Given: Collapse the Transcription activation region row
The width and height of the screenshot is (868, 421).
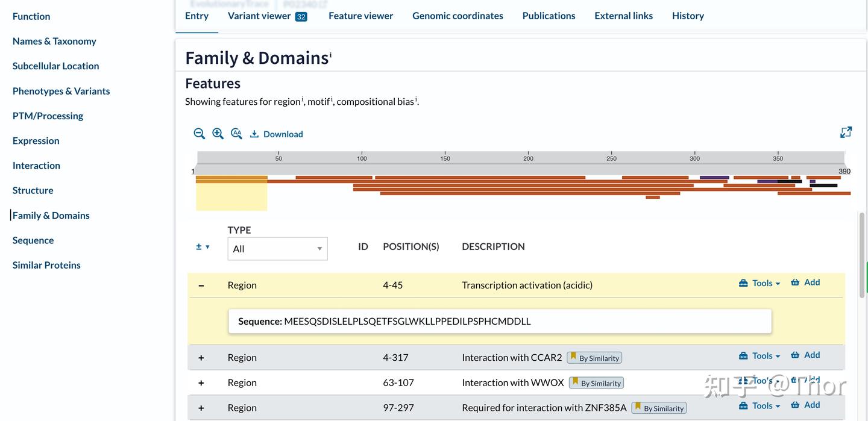Looking at the screenshot, I should pos(201,285).
